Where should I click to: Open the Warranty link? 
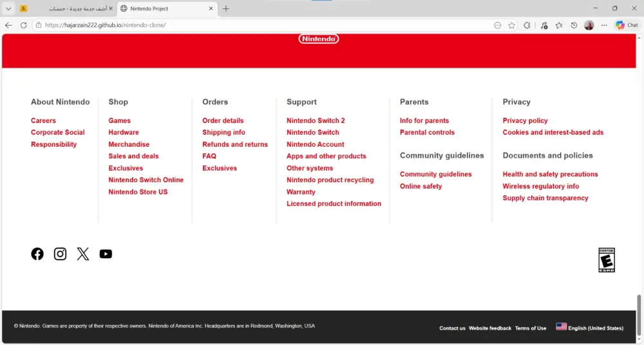click(x=301, y=192)
